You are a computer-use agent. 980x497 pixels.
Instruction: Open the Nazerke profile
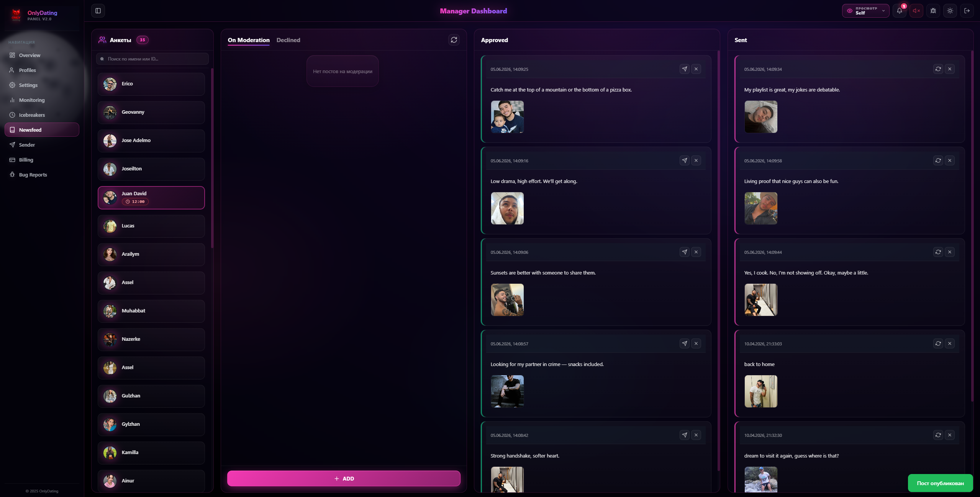point(151,339)
